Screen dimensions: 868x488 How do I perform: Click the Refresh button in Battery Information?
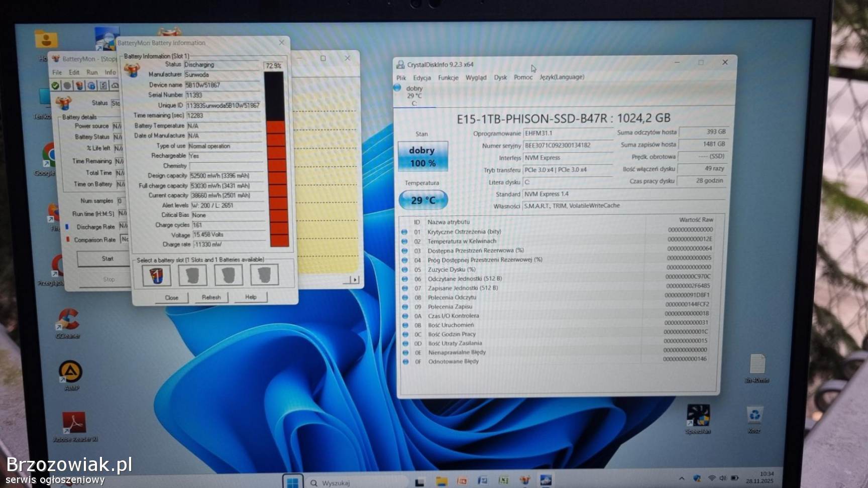pos(211,297)
